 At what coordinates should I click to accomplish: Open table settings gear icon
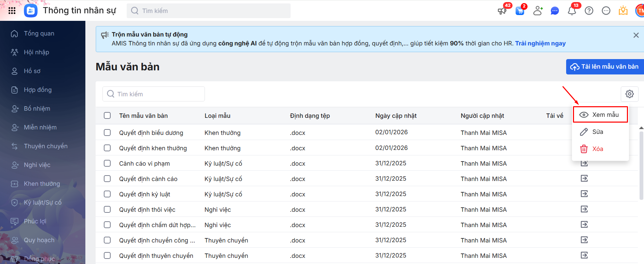point(629,94)
